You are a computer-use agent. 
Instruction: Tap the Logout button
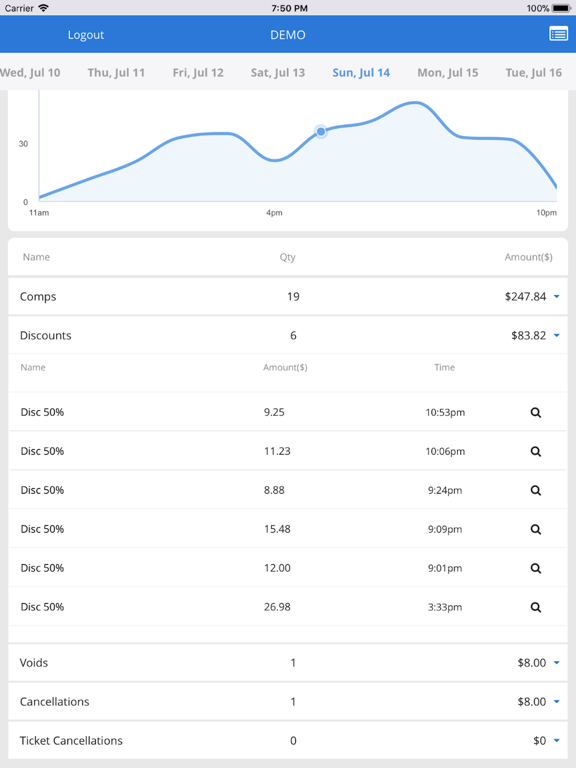pos(86,35)
